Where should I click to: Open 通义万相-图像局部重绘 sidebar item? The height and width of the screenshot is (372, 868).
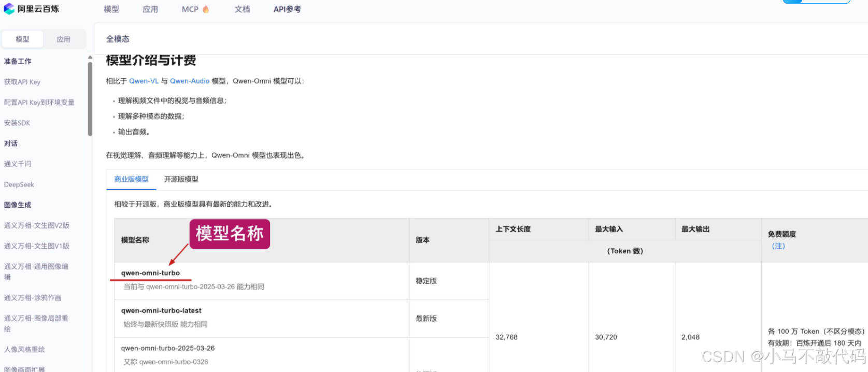[x=36, y=323]
